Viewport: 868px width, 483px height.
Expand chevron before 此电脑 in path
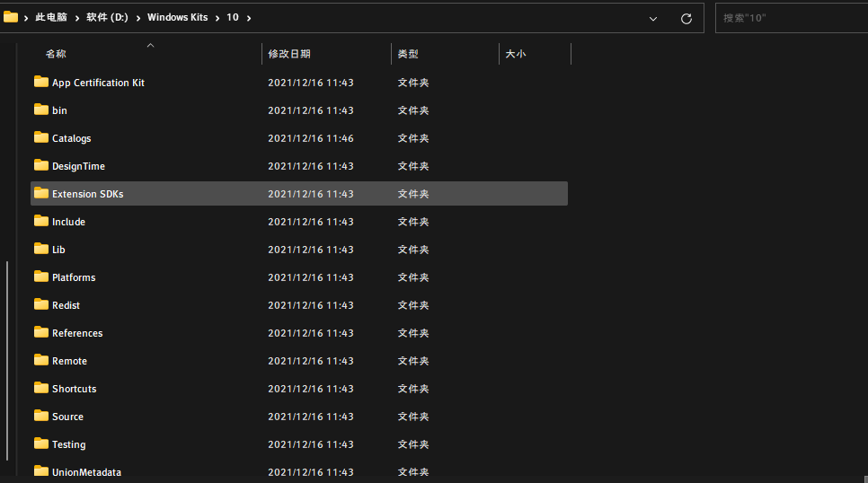(26, 18)
